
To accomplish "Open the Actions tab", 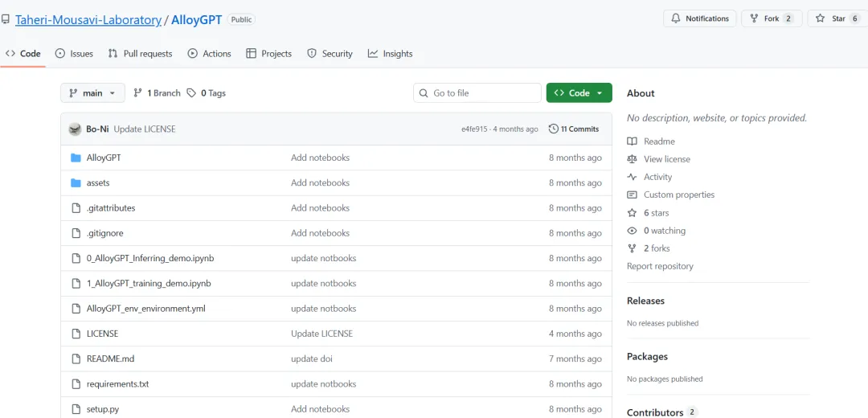I will [209, 54].
